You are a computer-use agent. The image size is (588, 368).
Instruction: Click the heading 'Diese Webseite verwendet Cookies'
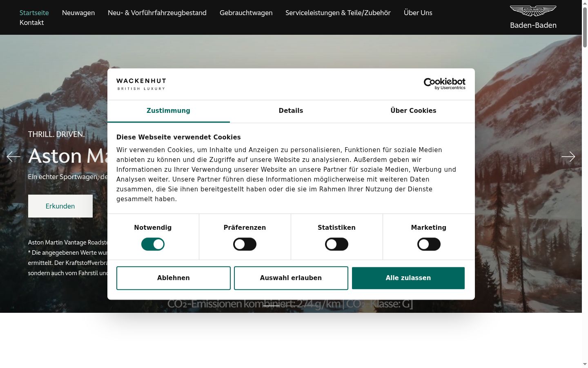pos(178,137)
